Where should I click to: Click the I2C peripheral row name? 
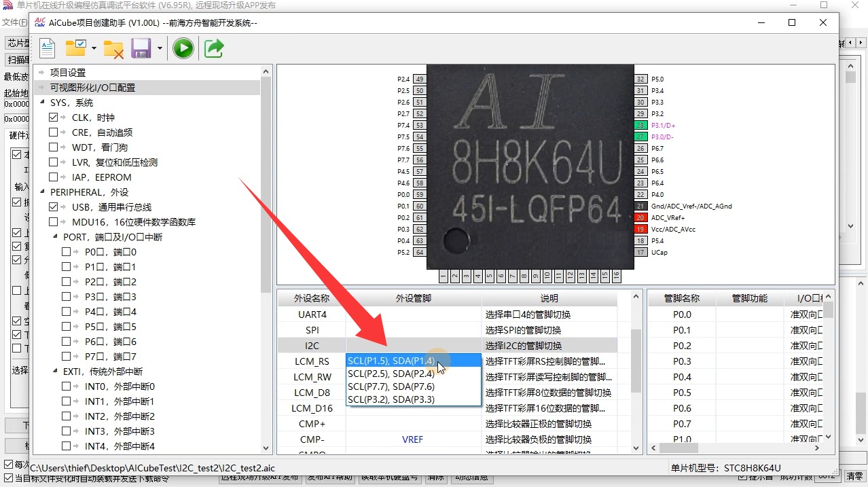[312, 346]
